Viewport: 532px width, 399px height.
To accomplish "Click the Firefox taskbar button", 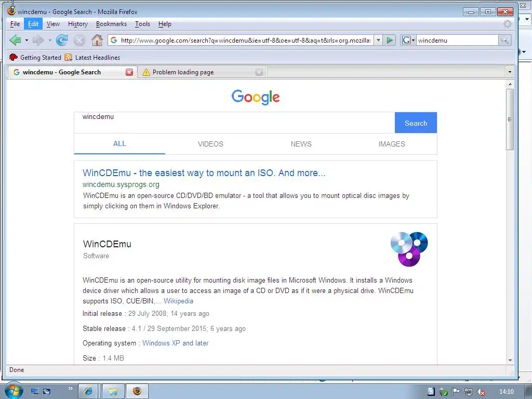I will (x=137, y=391).
